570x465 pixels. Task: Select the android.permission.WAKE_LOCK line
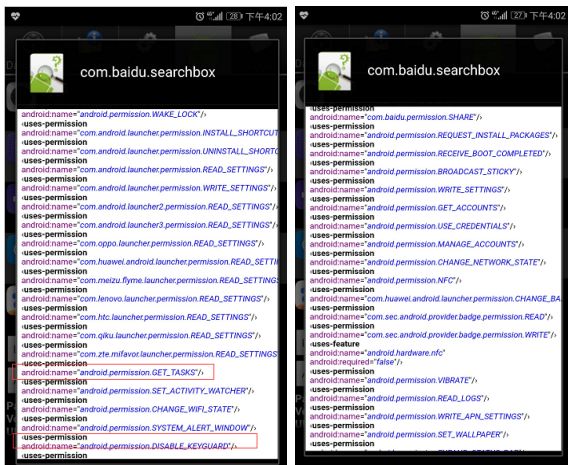(114, 114)
